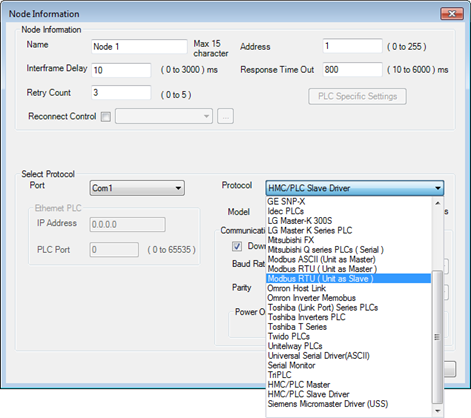Select HMC/PLC Master protocol
Image resolution: width=471 pixels, height=418 pixels.
(349, 385)
